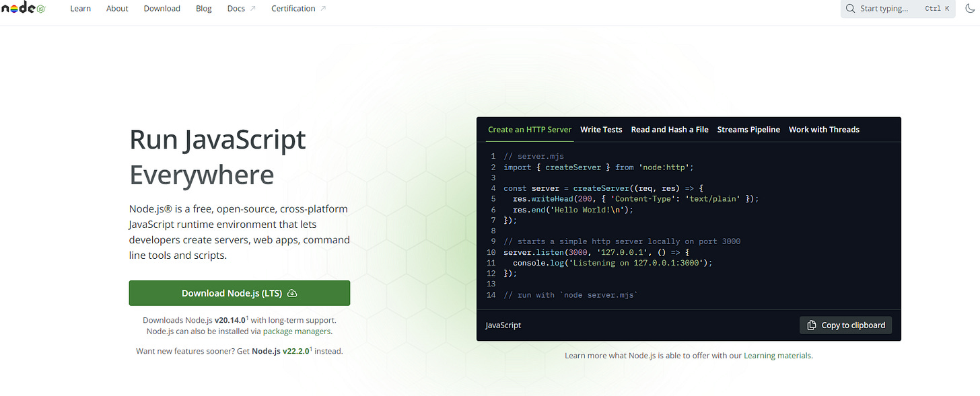Click the Node.js logo
The image size is (980, 396).
[23, 9]
